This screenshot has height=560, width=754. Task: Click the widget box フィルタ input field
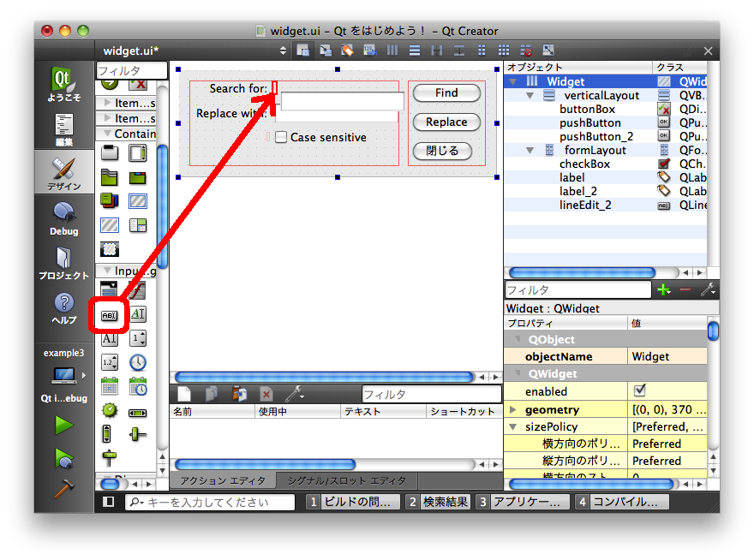tap(131, 70)
